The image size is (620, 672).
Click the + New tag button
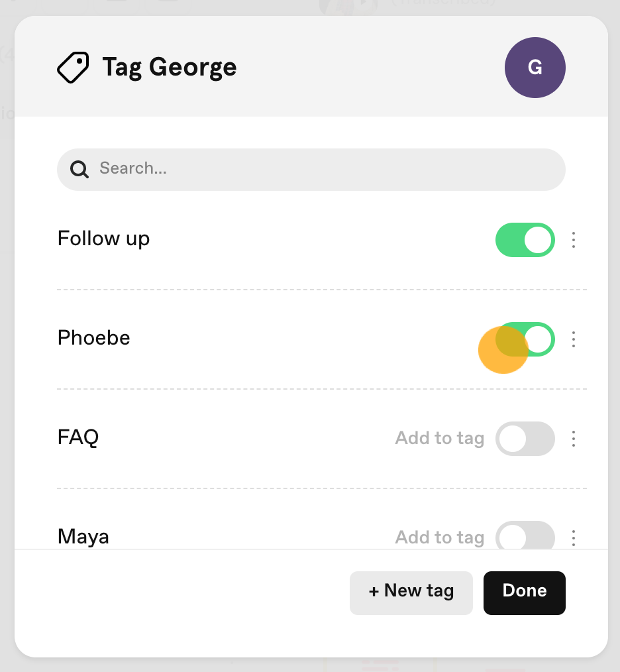(411, 592)
